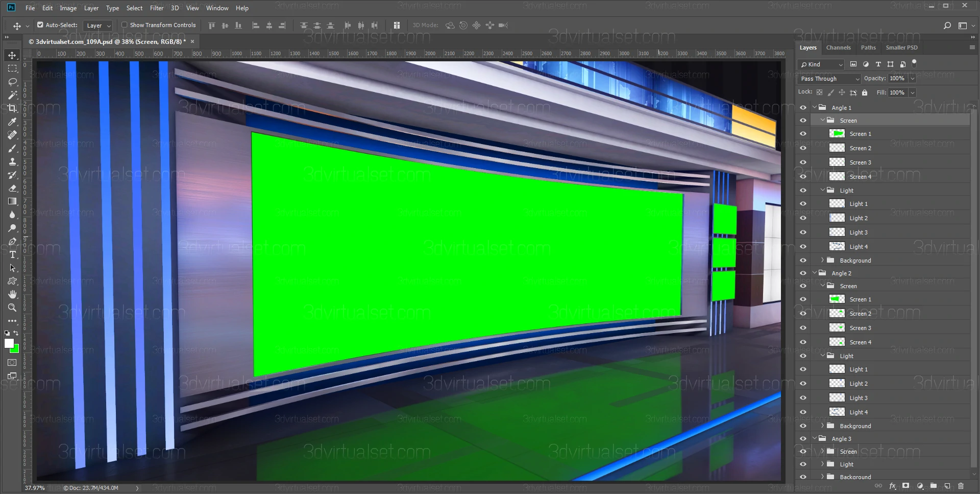
Task: Hide the Angle 3 group
Action: (x=803, y=439)
